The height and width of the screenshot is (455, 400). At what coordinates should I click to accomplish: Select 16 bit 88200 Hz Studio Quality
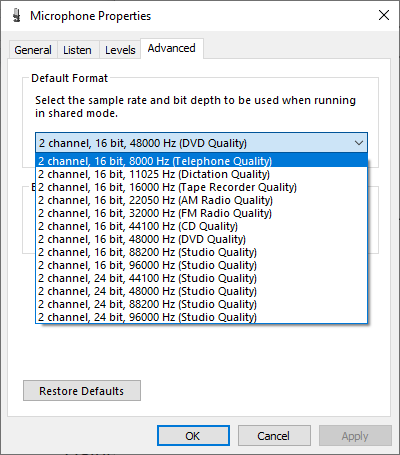(201, 252)
